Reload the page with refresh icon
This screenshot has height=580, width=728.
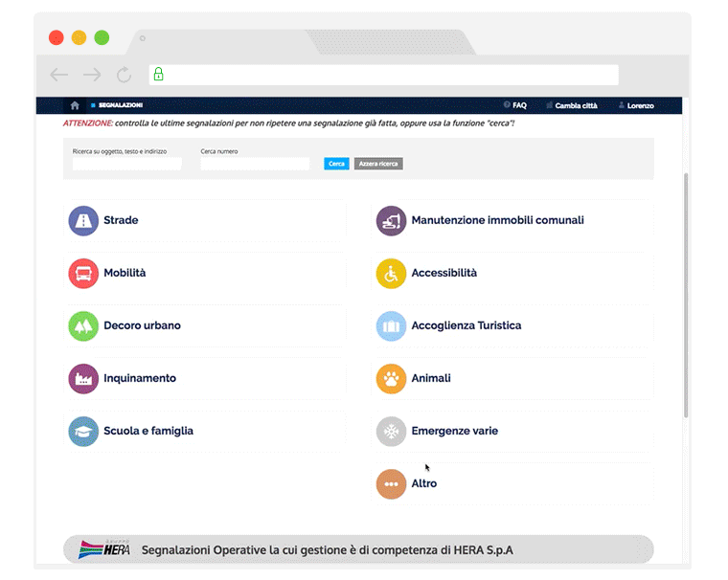click(x=124, y=75)
